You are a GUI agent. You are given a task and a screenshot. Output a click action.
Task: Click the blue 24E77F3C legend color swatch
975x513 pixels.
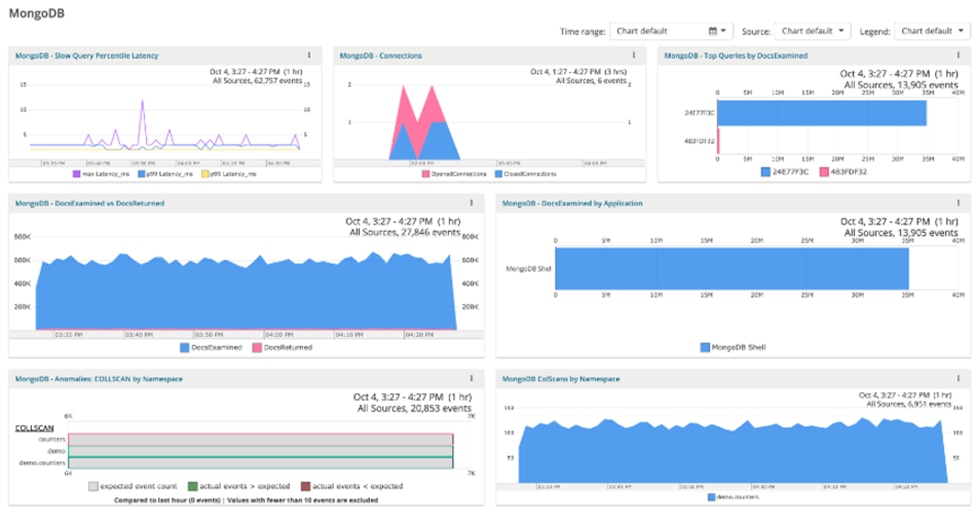click(768, 172)
